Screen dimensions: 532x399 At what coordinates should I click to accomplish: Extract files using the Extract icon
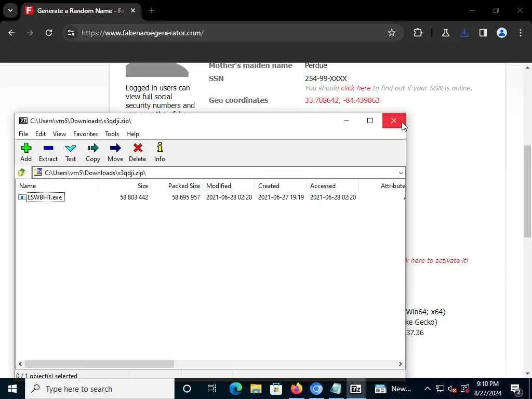pos(48,152)
